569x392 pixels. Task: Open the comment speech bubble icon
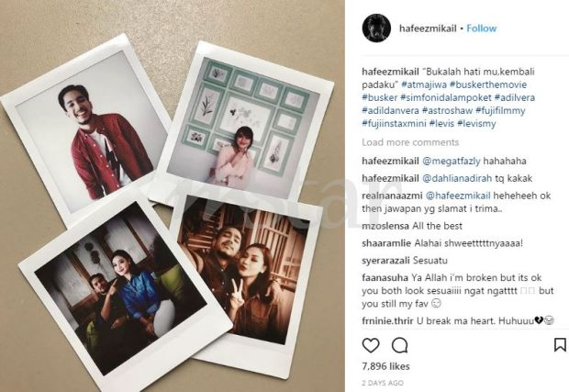pos(400,345)
